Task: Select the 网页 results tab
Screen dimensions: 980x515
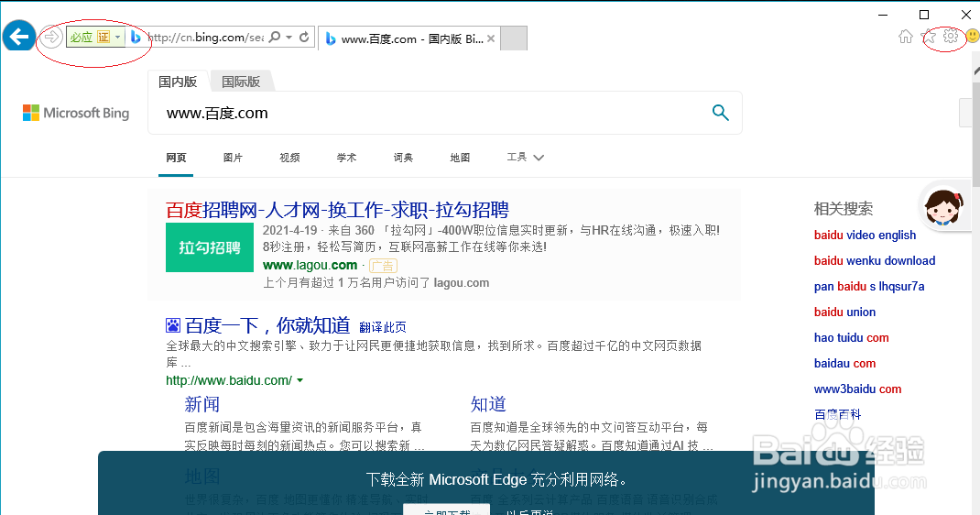Action: pyautogui.click(x=176, y=159)
